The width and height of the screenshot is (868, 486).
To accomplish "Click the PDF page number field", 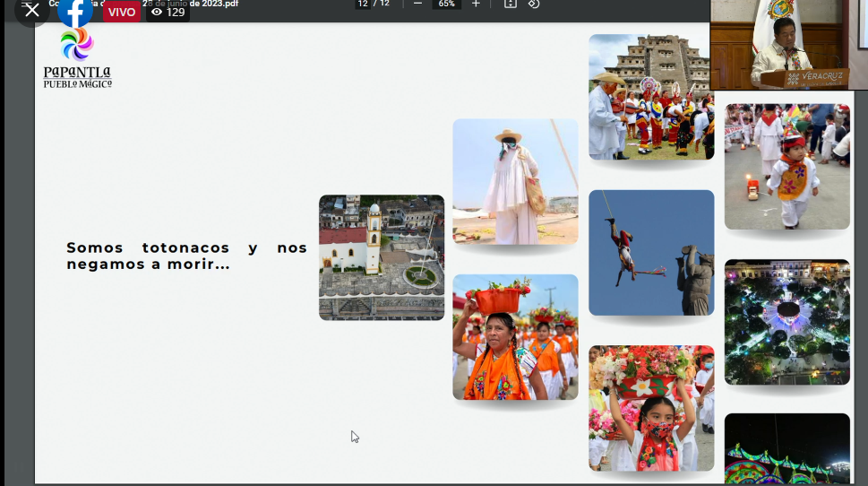I will tap(363, 4).
